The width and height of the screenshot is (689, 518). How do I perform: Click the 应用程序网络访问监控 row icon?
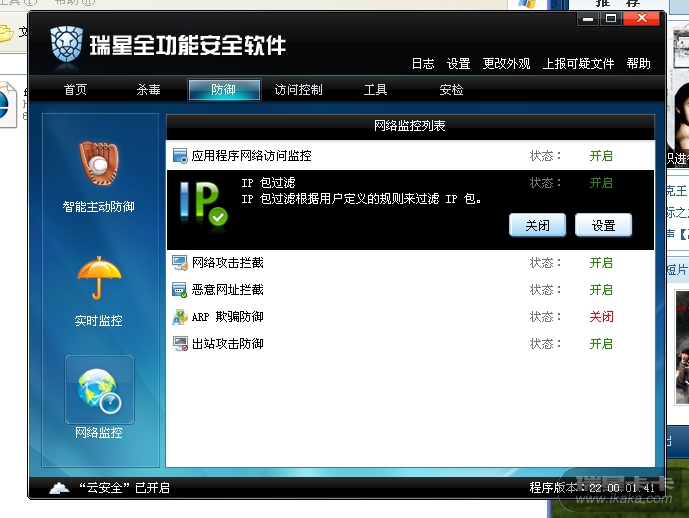tap(180, 156)
